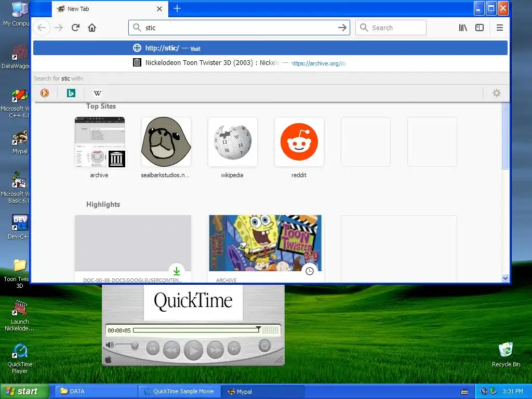Open the Library bookshelf icon
Viewport: 532px width, 399px height.
click(463, 28)
